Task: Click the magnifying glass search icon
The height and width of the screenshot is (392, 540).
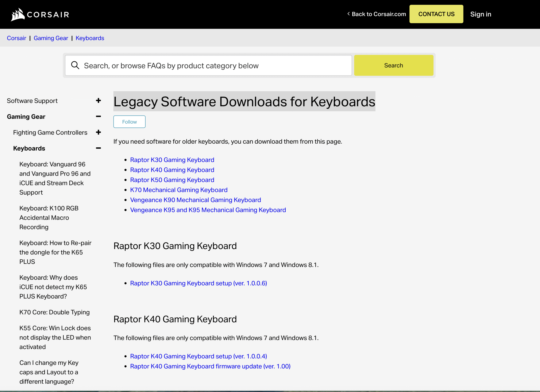Action: tap(75, 65)
